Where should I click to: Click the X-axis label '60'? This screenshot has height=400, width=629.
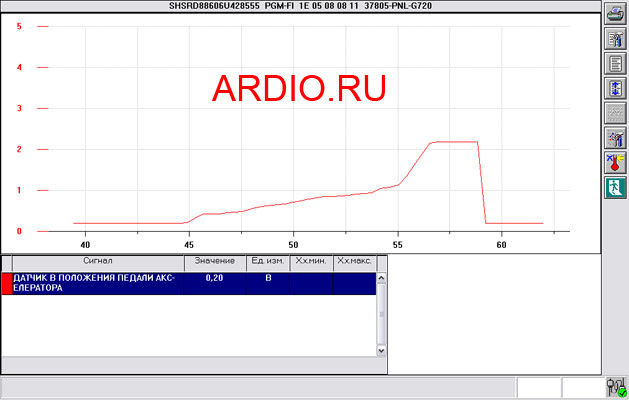click(x=501, y=245)
